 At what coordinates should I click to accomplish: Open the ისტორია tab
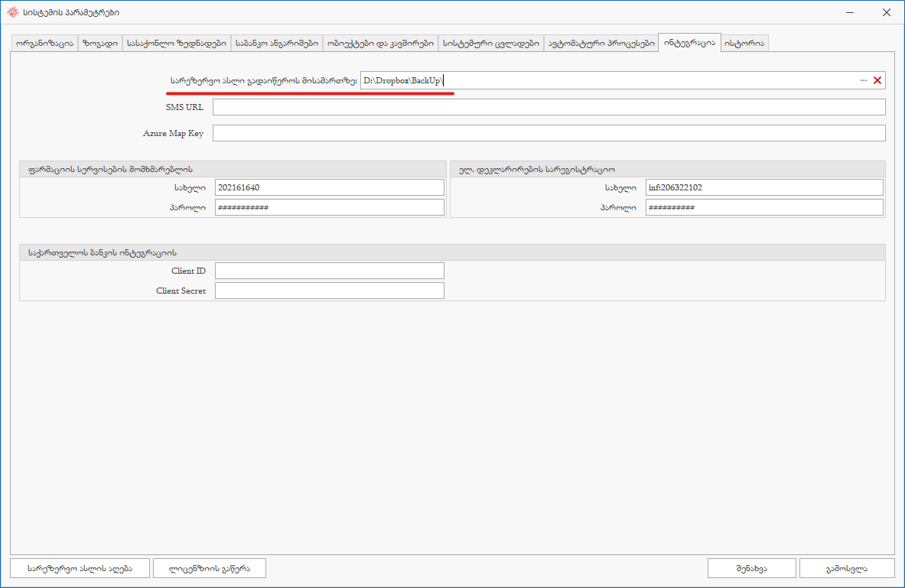744,44
